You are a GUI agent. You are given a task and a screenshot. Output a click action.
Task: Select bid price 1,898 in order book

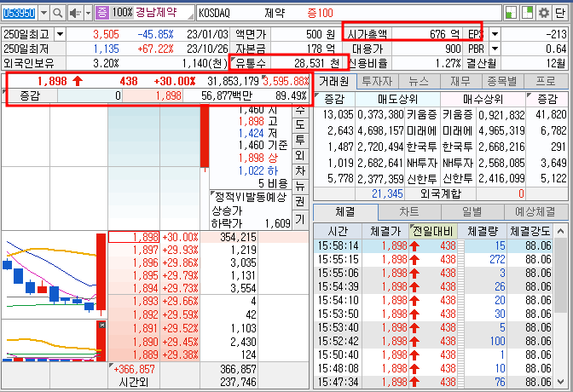134,237
